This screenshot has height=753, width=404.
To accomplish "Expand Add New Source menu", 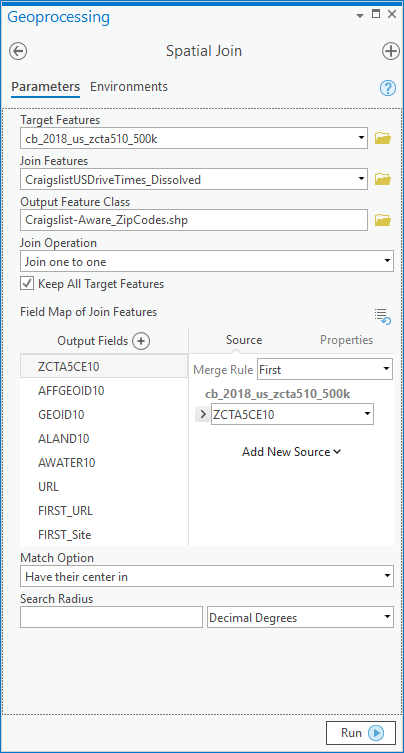I will (292, 452).
